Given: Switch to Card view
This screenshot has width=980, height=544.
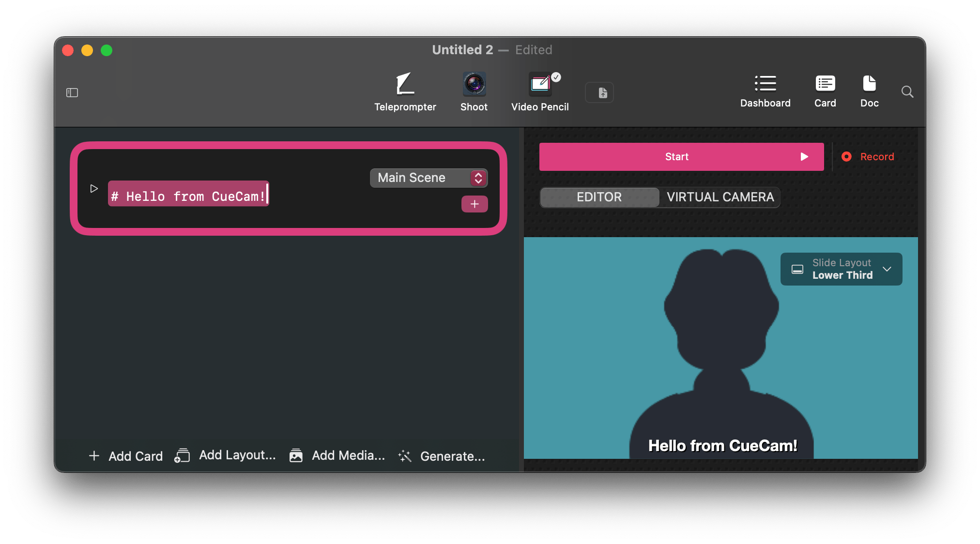Looking at the screenshot, I should coord(825,91).
